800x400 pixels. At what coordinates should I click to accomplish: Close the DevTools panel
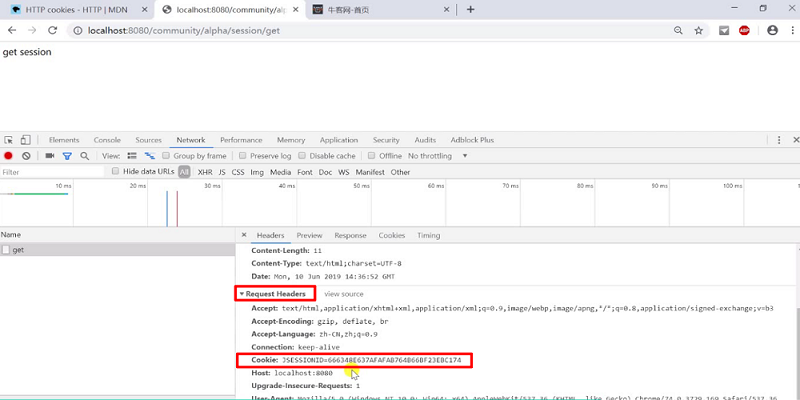(795, 140)
